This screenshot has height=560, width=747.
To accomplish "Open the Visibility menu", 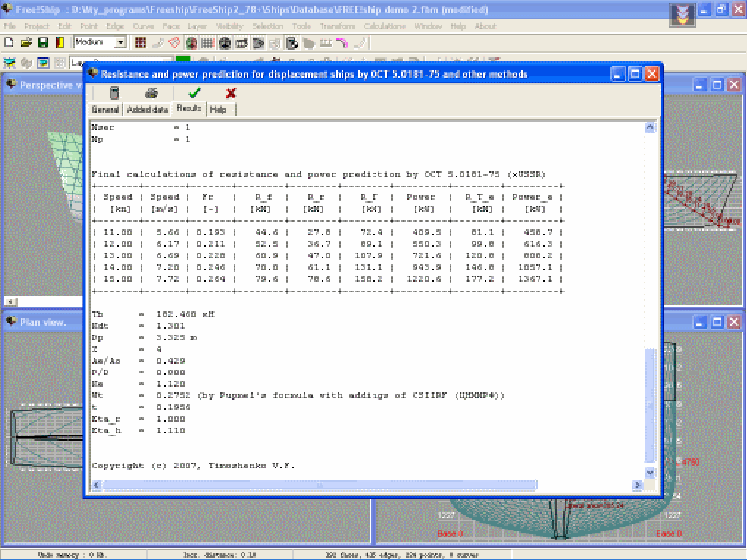I will (x=229, y=26).
